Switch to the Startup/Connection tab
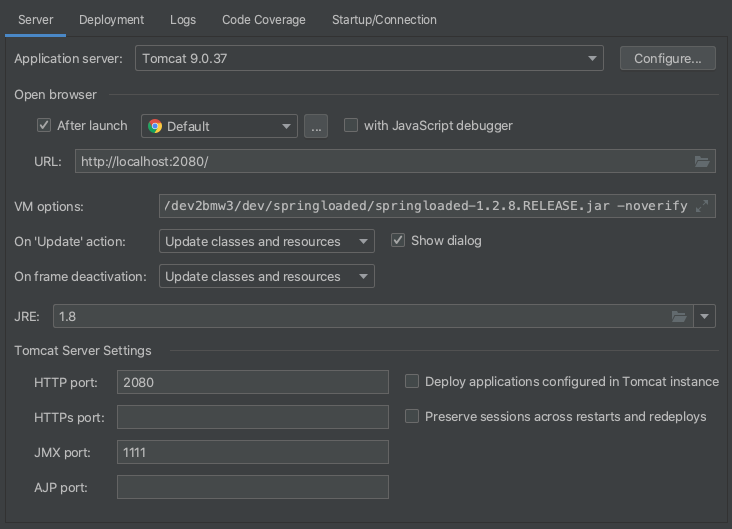This screenshot has width=732, height=529. 384,20
